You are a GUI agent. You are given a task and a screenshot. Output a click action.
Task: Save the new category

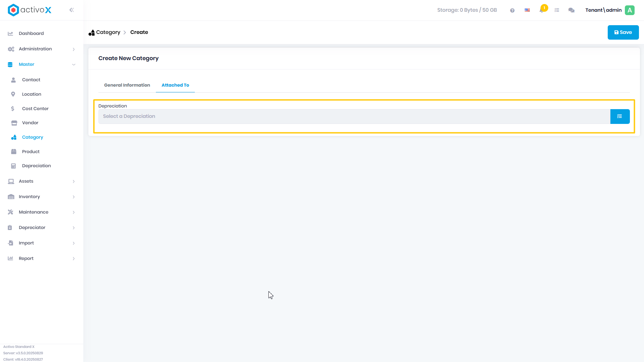point(623,33)
